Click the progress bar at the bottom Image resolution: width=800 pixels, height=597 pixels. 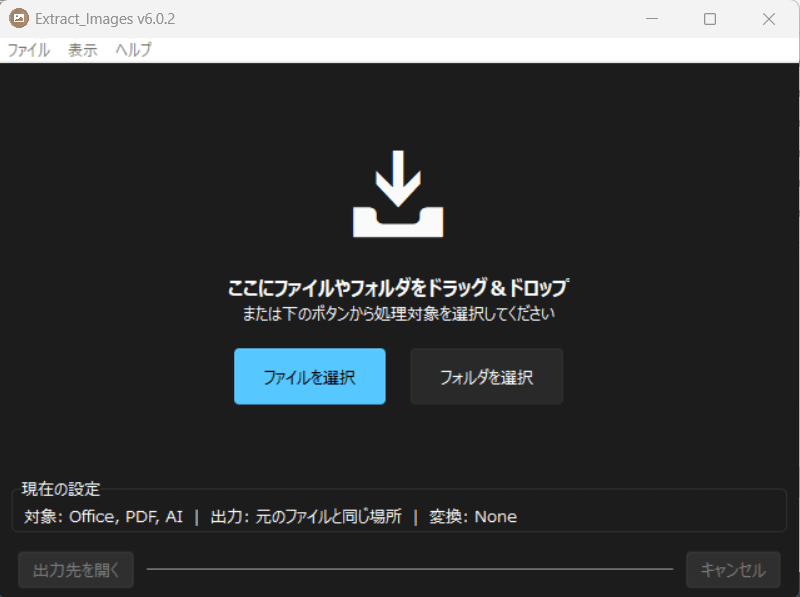pos(410,569)
